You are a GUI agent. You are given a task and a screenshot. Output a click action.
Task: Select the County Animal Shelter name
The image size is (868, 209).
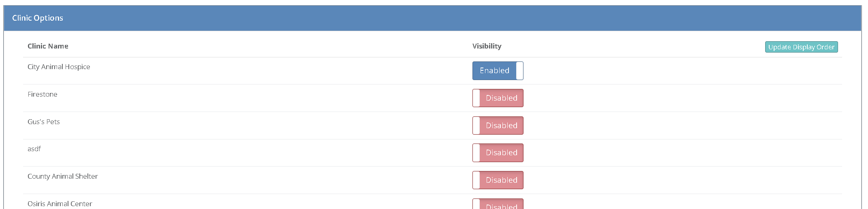(63, 176)
